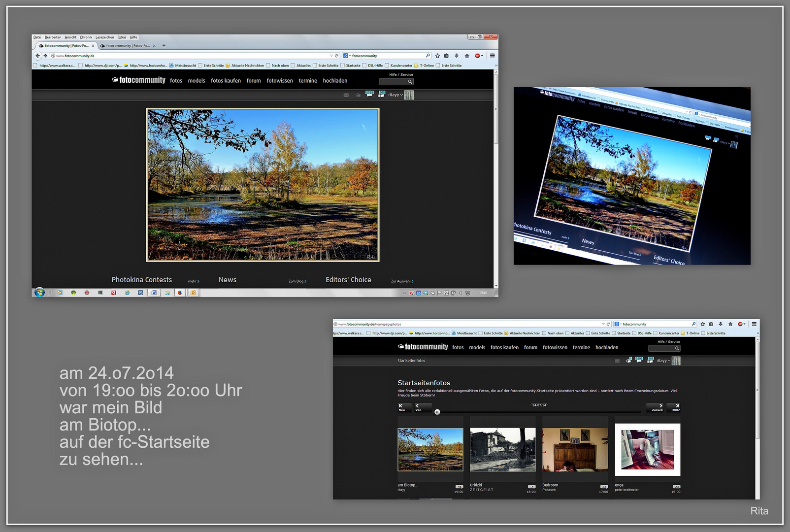This screenshot has width=790, height=532.
Task: Click 'Zur Auswahl' next to Editors' Choice
Action: [402, 281]
